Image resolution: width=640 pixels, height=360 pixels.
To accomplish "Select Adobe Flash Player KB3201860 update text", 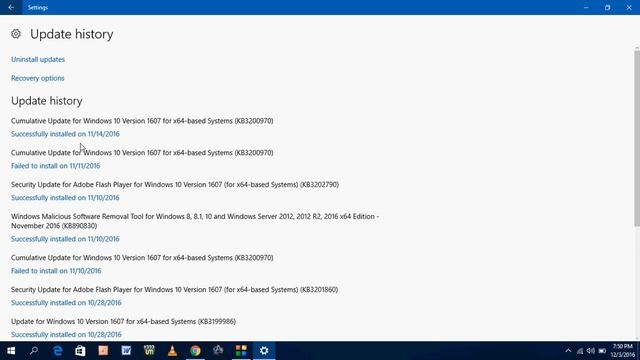I will 174,289.
